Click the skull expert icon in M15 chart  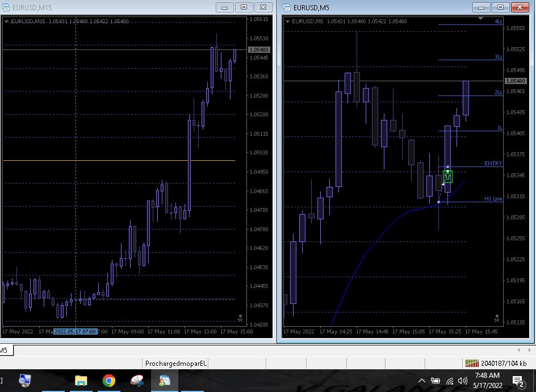pyautogui.click(x=240, y=318)
